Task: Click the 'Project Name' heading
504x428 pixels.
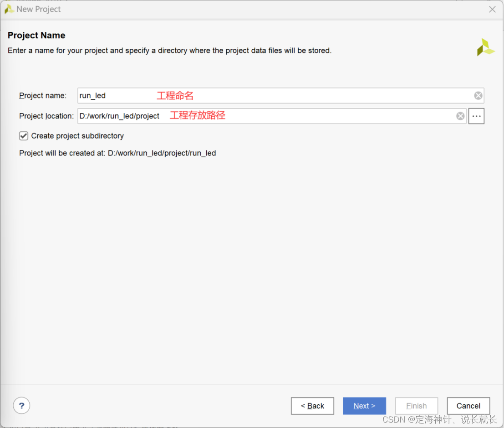Action: point(36,36)
